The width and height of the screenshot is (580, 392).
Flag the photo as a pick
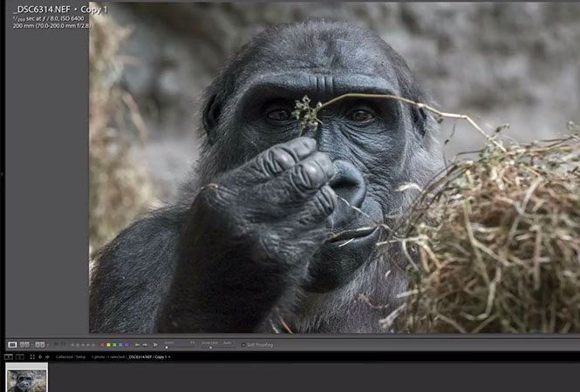pos(56,345)
